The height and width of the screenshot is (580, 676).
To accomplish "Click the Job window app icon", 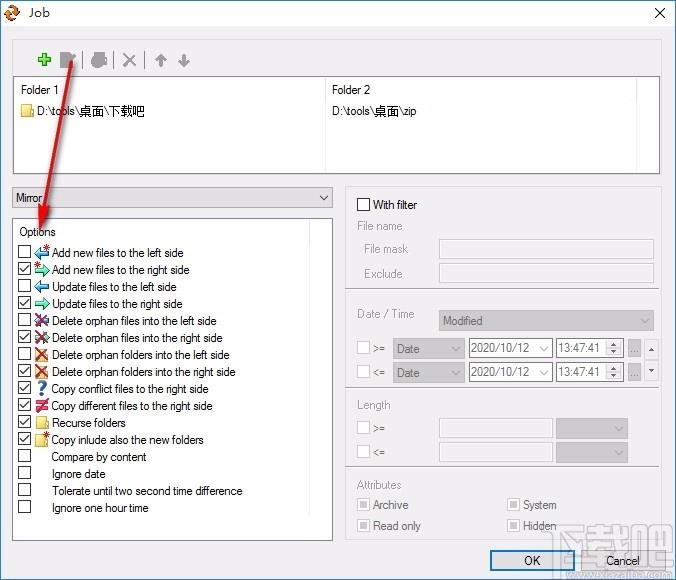I will [x=12, y=12].
